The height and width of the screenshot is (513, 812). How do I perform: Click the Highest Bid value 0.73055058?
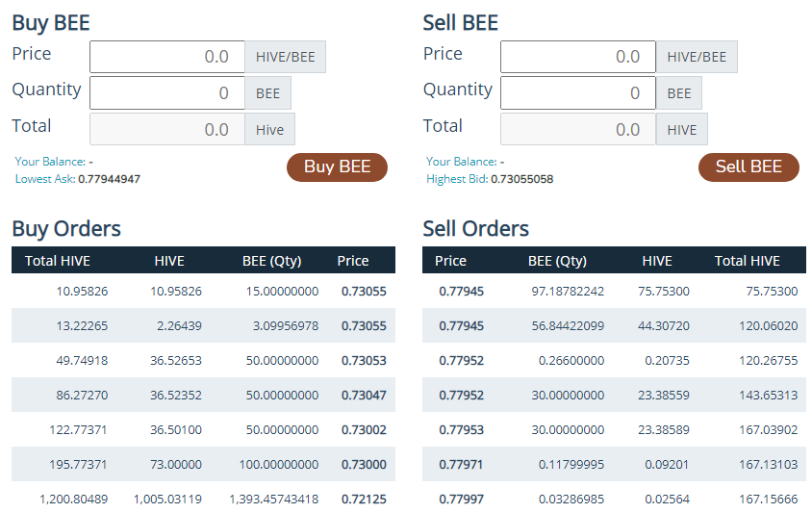[522, 179]
